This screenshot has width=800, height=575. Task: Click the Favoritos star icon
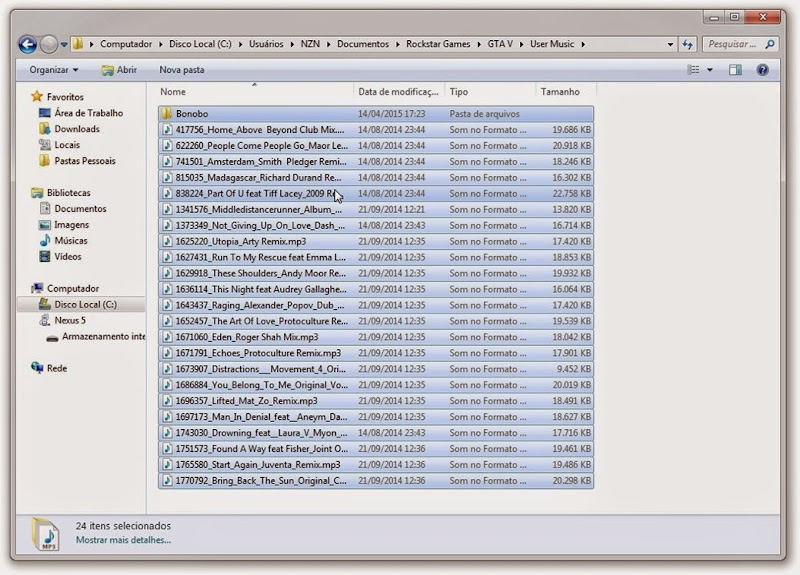[x=37, y=96]
